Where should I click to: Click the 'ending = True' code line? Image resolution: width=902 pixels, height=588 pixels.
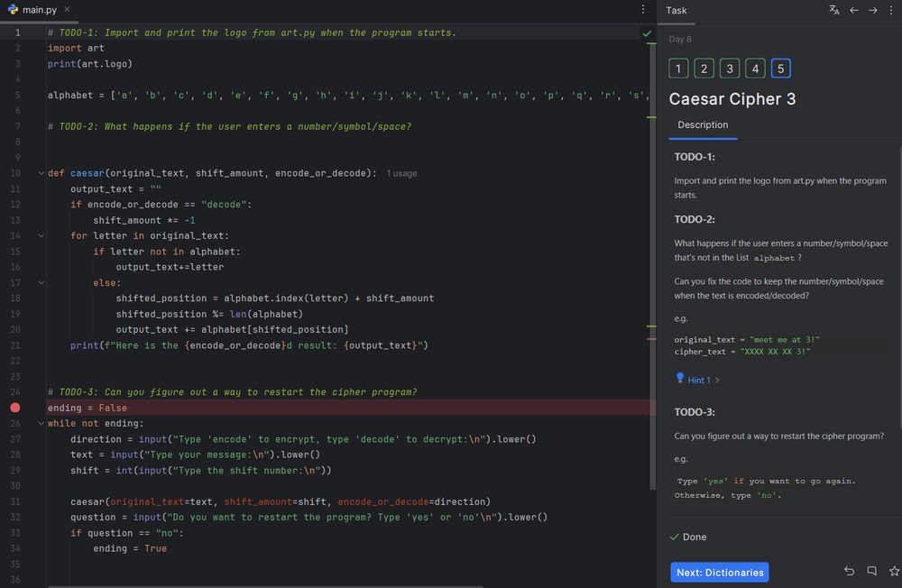(x=130, y=549)
